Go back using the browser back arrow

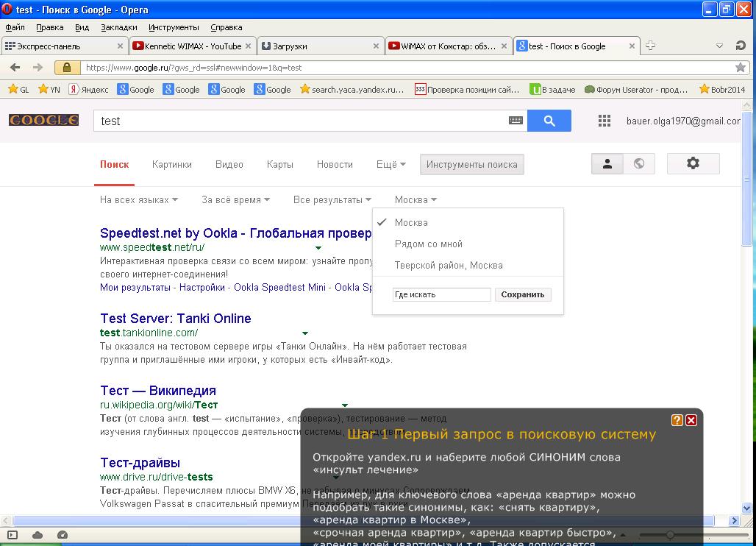pyautogui.click(x=15, y=68)
